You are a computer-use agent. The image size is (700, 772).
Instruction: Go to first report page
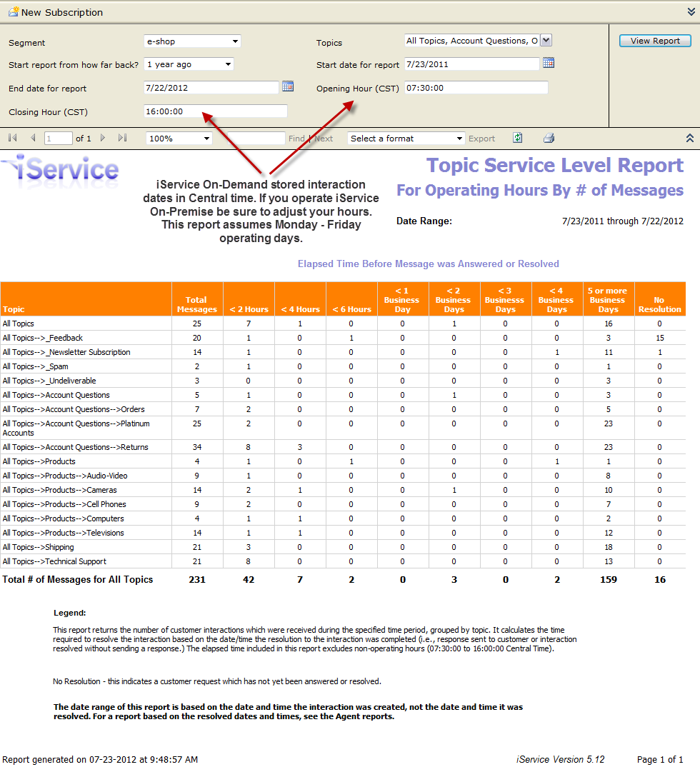14,139
